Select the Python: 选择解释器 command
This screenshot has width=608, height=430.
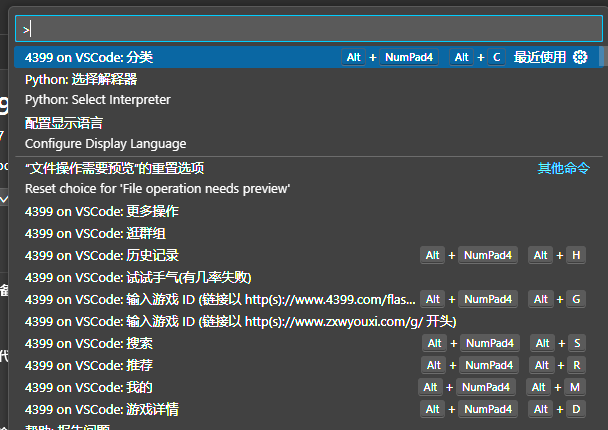(309, 90)
